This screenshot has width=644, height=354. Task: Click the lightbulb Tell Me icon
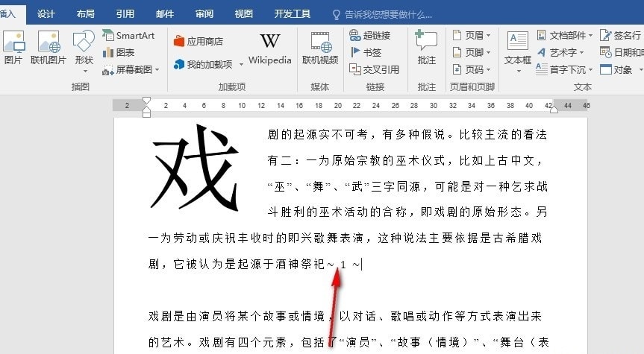(337, 15)
